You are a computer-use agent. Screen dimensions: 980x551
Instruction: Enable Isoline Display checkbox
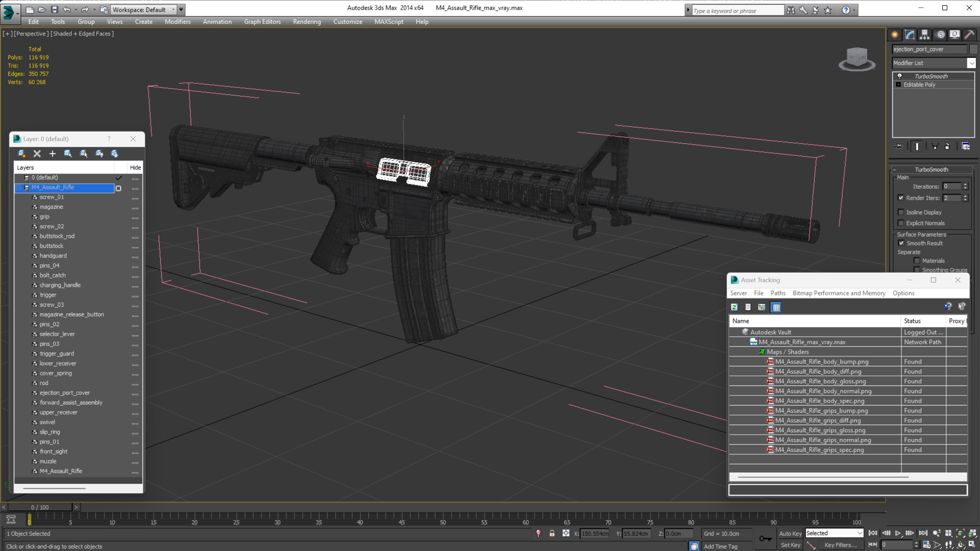tap(901, 212)
